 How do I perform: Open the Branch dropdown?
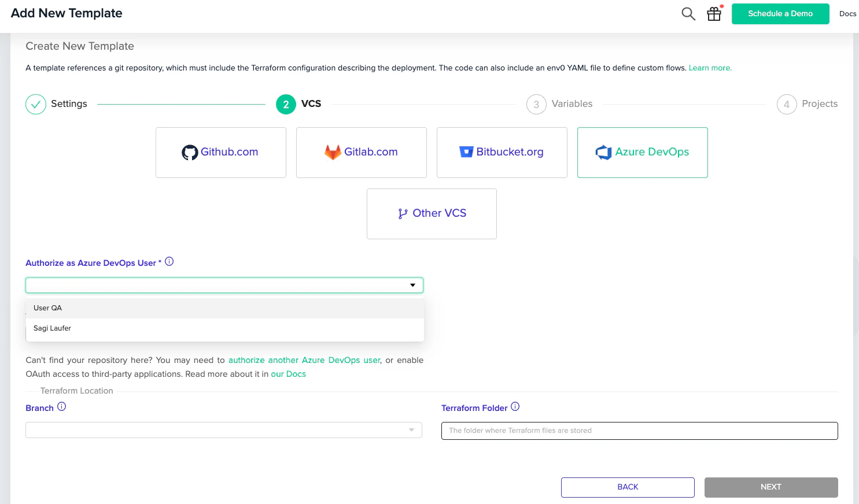click(224, 430)
